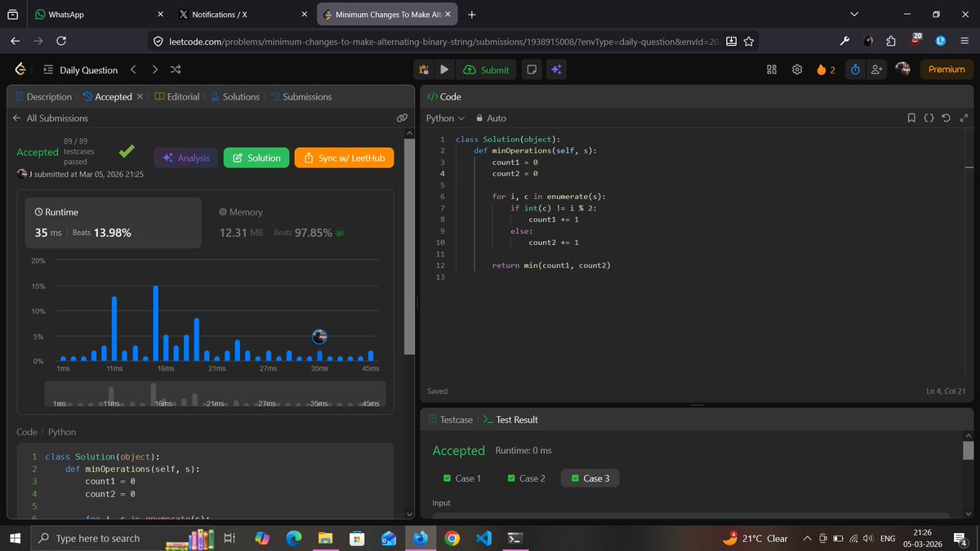The width and height of the screenshot is (980, 551).
Task: Click the test result panel scrollbar
Action: (x=968, y=451)
